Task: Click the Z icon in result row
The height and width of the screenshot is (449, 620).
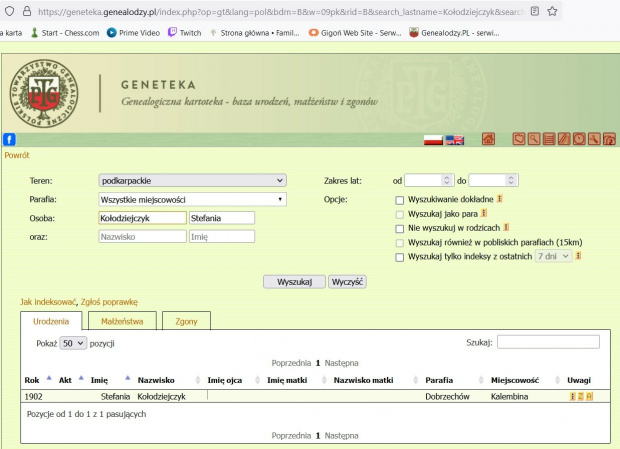Action: (580, 397)
